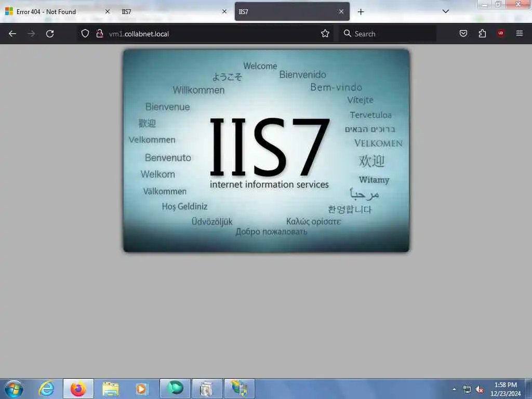Open a new browser tab
Image resolution: width=532 pixels, height=399 pixels.
tap(361, 12)
